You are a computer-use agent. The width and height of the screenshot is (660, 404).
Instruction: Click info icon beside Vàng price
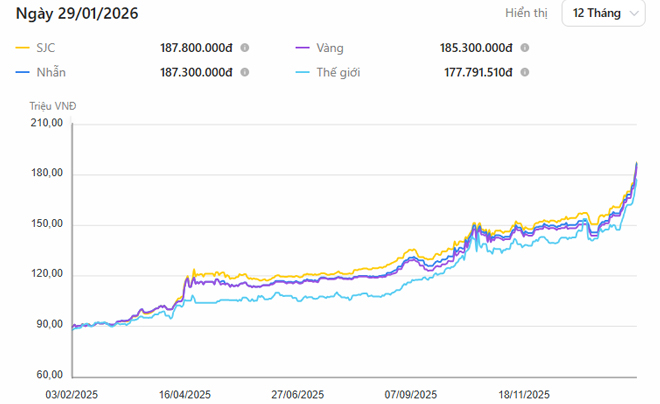click(525, 47)
